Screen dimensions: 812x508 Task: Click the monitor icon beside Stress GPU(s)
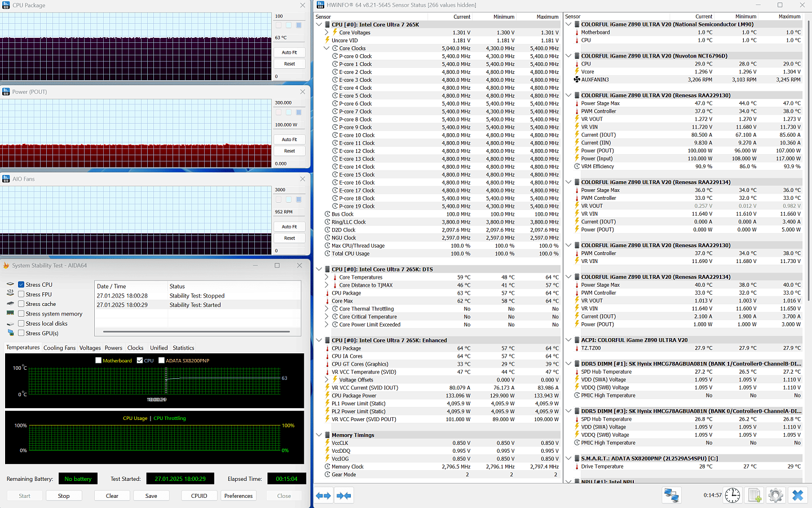coord(10,333)
